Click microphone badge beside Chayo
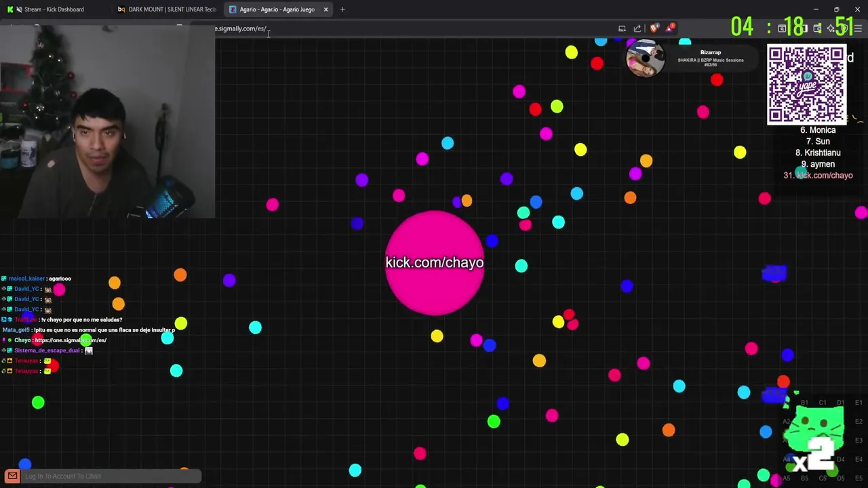Screen dimensions: 868x488 pyautogui.click(x=4, y=340)
